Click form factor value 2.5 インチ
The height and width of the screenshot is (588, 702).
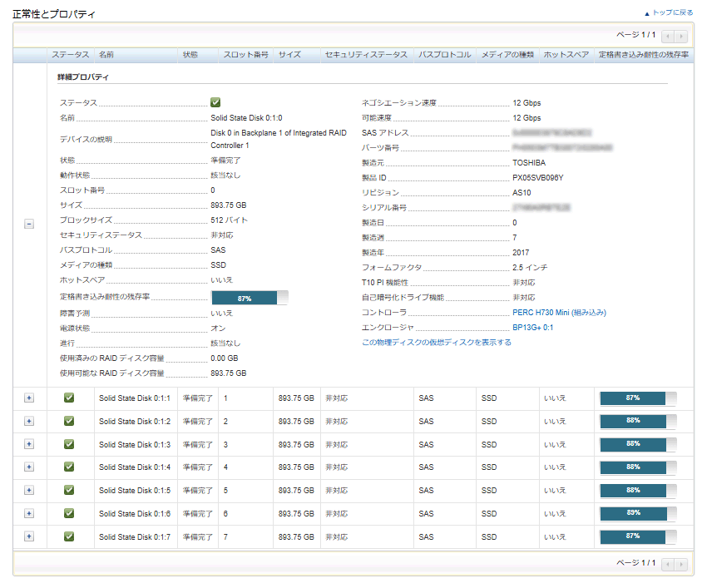click(x=530, y=267)
